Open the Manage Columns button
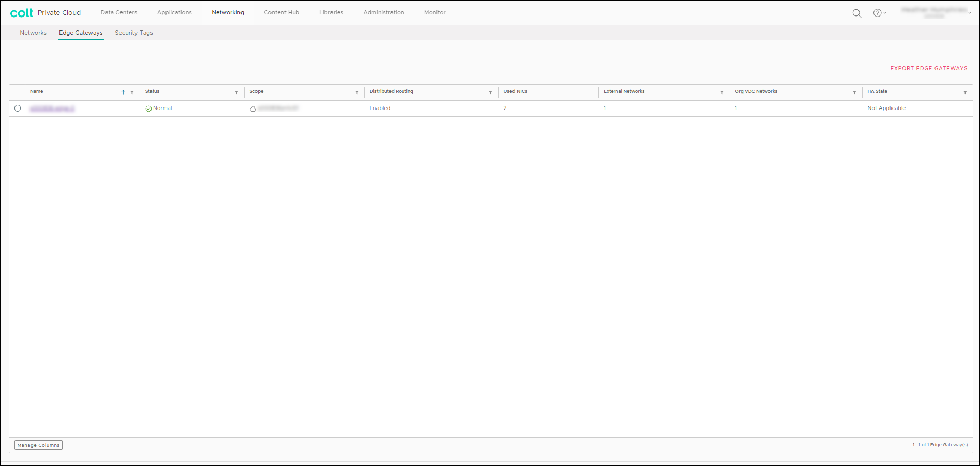Screen dimensions: 980x466 tap(38, 445)
